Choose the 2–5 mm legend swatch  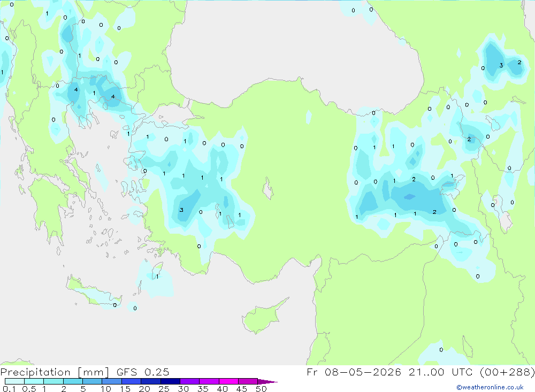pos(73,381)
